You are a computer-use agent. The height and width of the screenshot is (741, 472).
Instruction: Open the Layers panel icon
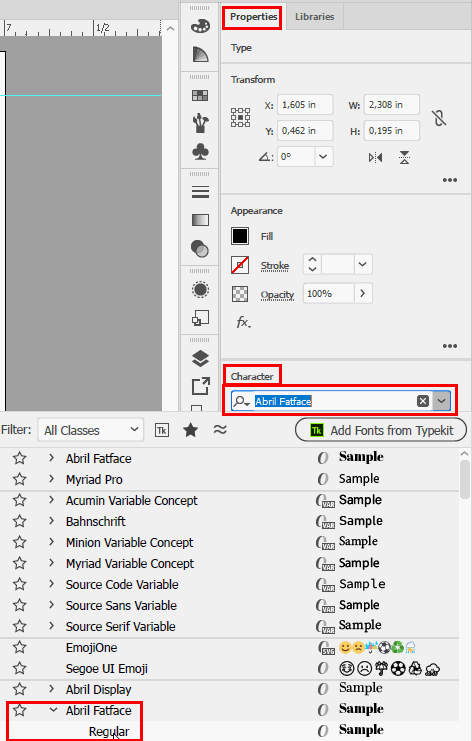tap(200, 359)
